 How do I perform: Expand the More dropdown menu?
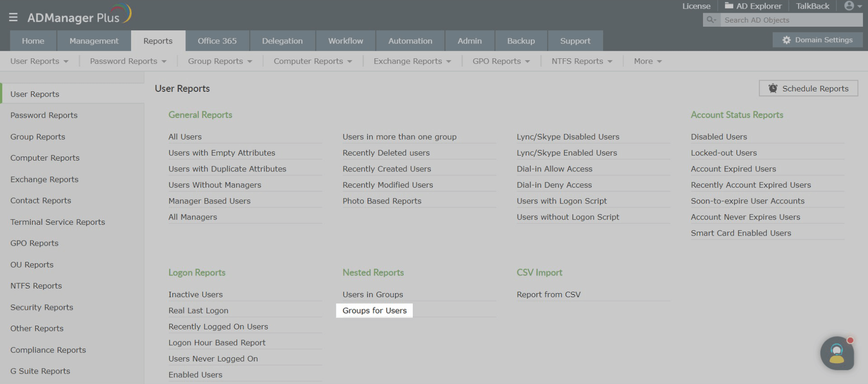click(x=648, y=61)
